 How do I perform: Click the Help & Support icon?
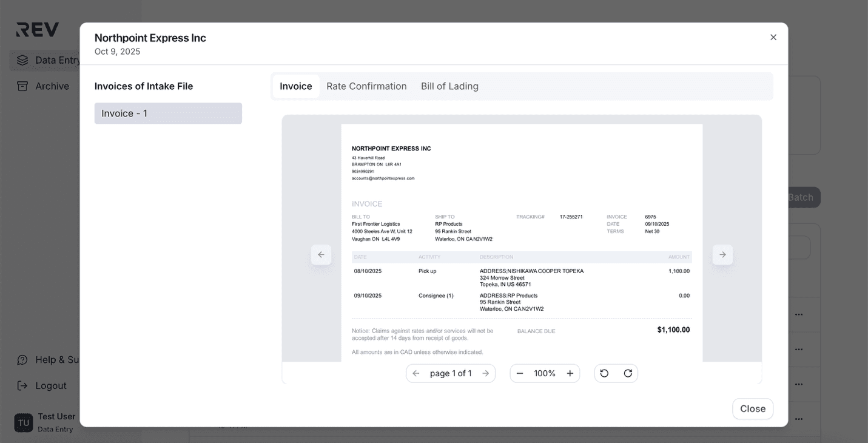tap(22, 359)
